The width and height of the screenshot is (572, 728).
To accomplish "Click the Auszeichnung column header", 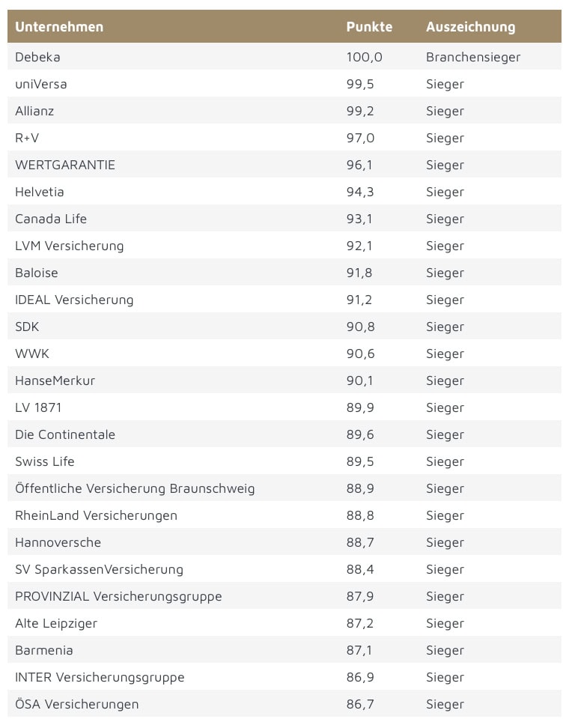I will [470, 27].
